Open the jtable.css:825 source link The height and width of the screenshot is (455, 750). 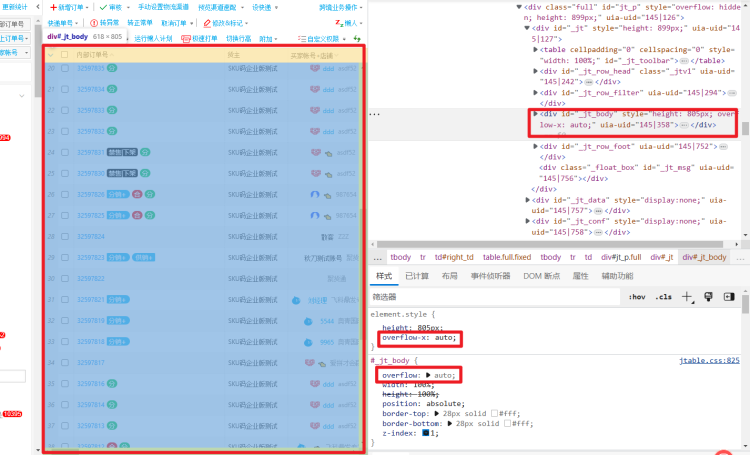click(709, 360)
